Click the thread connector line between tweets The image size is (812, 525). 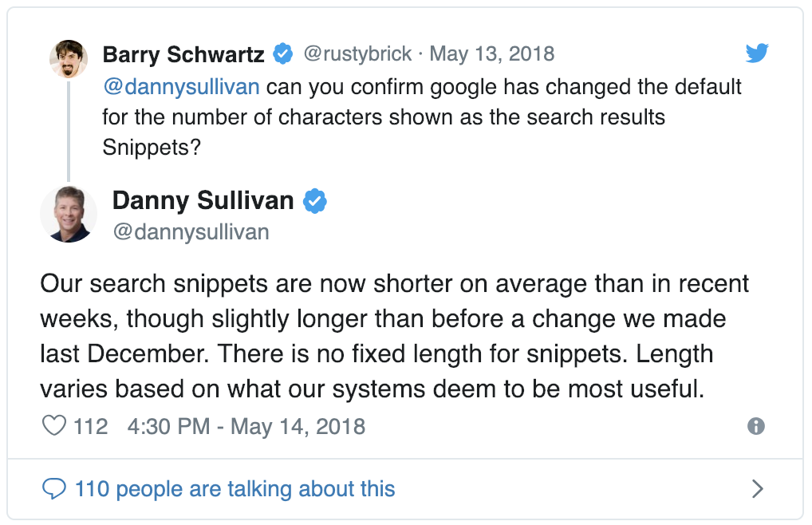click(x=68, y=132)
